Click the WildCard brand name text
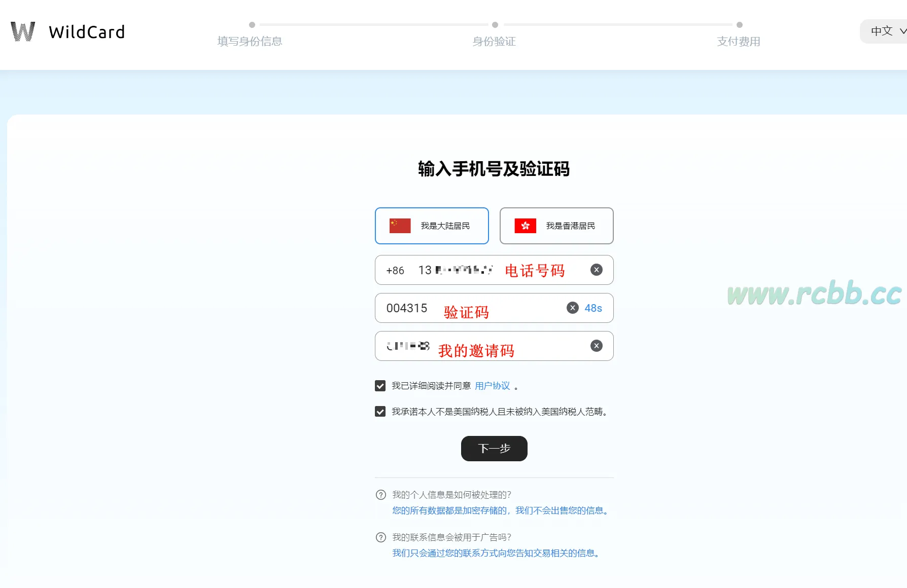The height and width of the screenshot is (588, 907). pyautogui.click(x=87, y=32)
